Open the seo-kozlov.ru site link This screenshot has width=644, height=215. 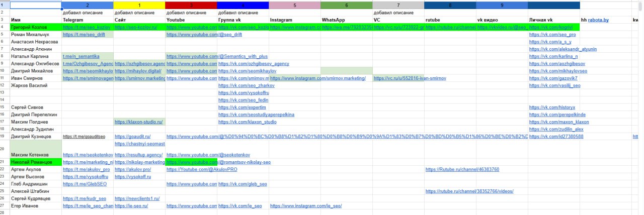coord(136,27)
